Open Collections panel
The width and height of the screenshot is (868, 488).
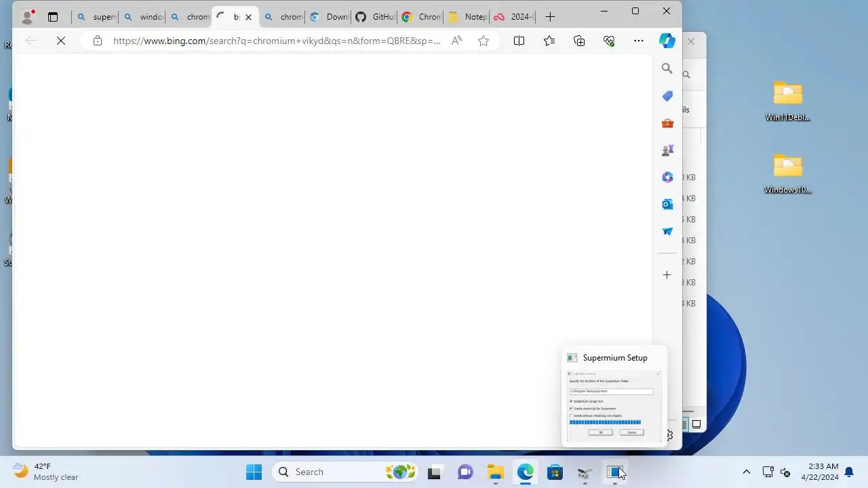(579, 41)
